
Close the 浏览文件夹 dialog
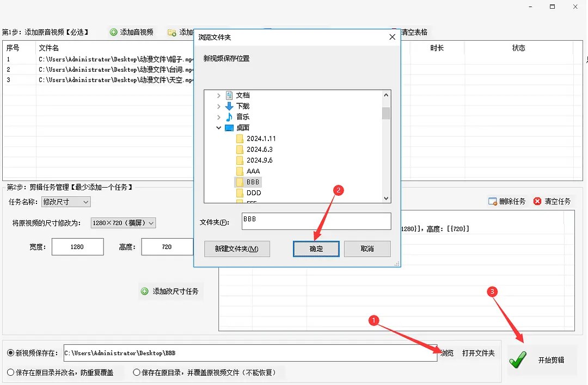392,37
